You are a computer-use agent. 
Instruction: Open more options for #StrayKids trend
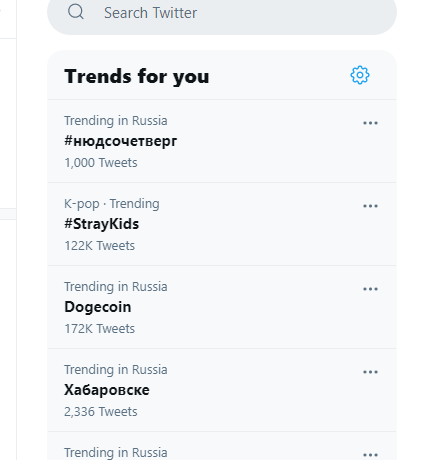[x=370, y=206]
